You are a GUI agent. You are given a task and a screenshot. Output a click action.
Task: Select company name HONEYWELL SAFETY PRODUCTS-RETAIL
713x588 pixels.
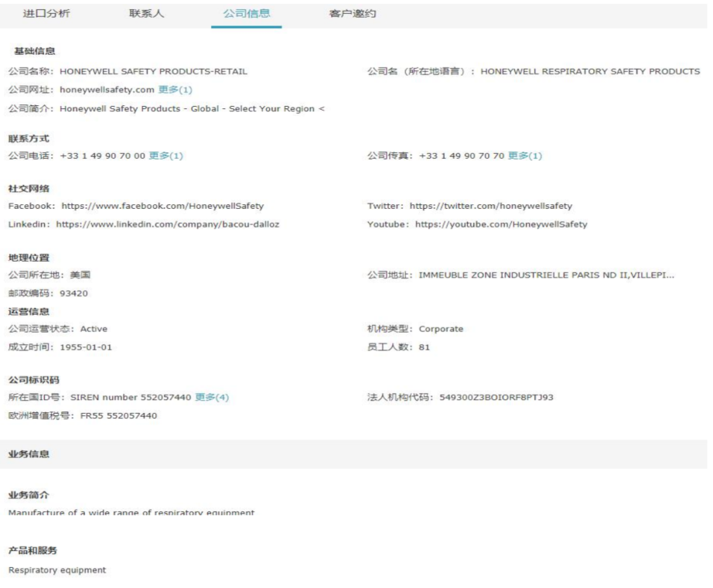pos(153,71)
